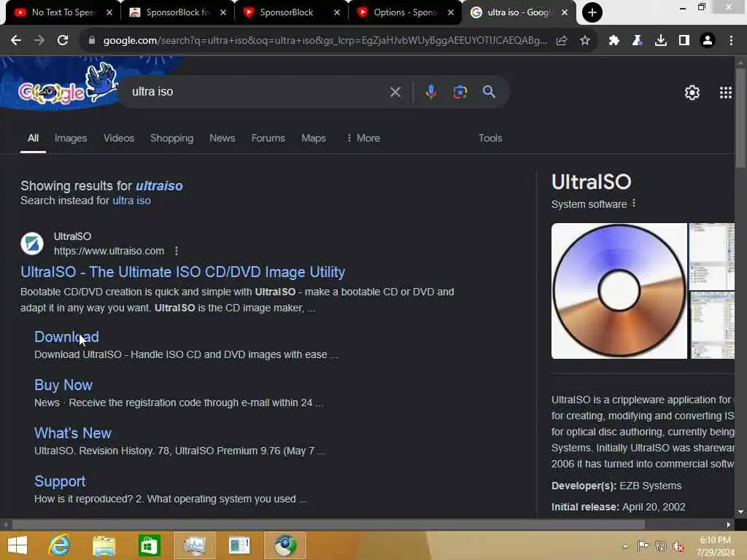
Task: Switch to Images results
Action: [x=71, y=138]
